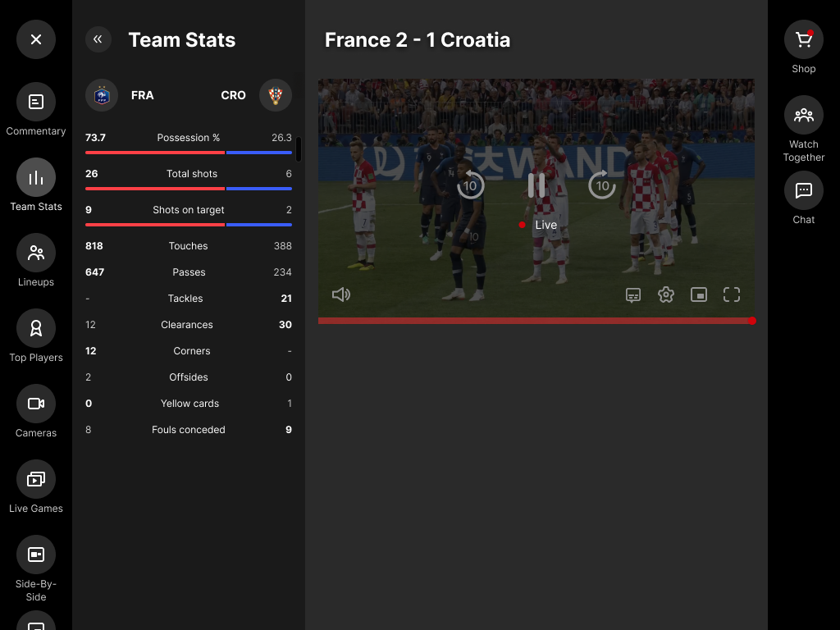Skip forward 10 seconds

(602, 185)
